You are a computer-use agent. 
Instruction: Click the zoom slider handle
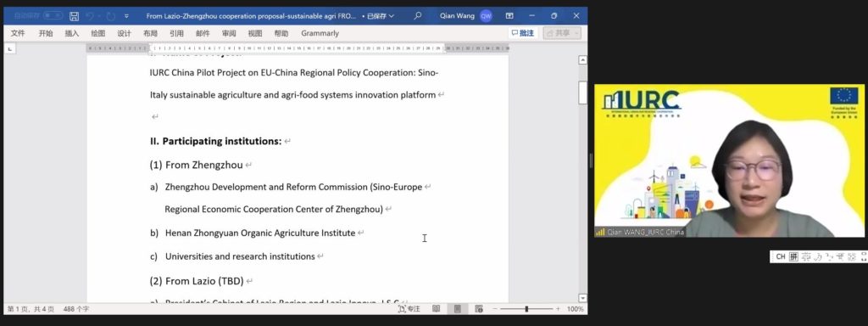click(x=526, y=309)
